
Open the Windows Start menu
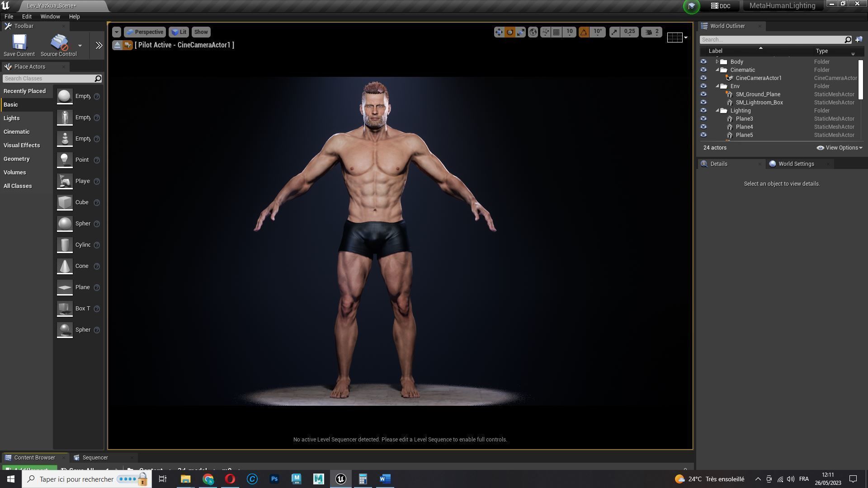pyautogui.click(x=11, y=479)
